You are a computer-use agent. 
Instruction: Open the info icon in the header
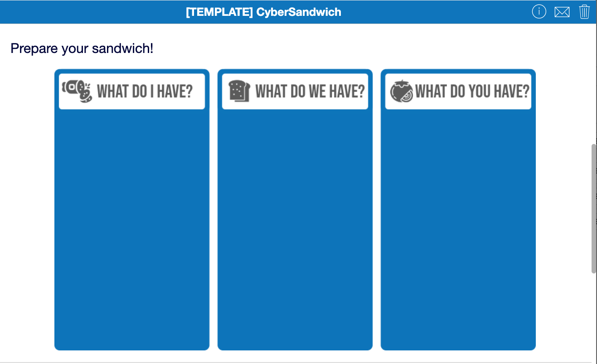(x=539, y=12)
